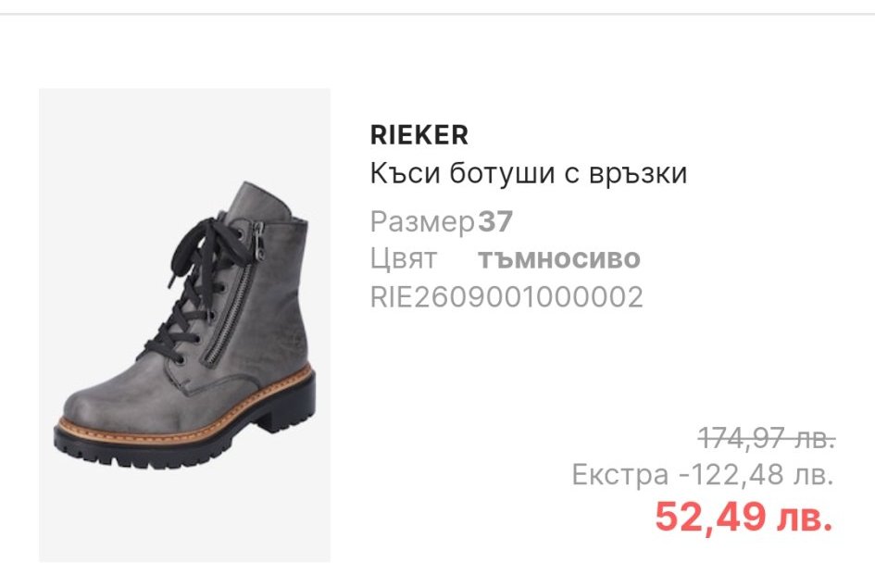This screenshot has height=588, width=875.
Task: Click the tan welt stripe on the boot
Action: click(184, 407)
